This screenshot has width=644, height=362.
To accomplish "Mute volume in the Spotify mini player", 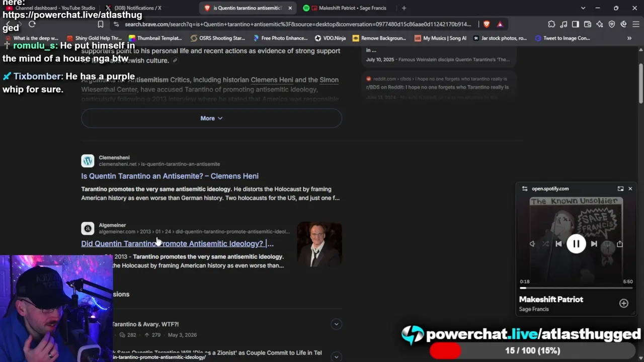I will coord(532,244).
